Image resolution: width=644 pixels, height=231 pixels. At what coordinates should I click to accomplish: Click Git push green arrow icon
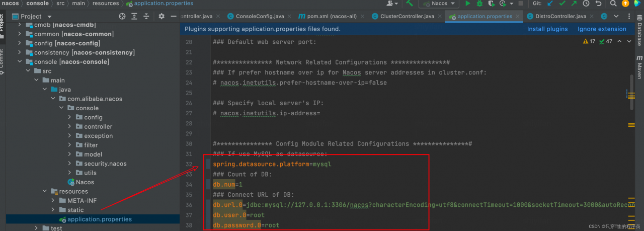coord(574,3)
